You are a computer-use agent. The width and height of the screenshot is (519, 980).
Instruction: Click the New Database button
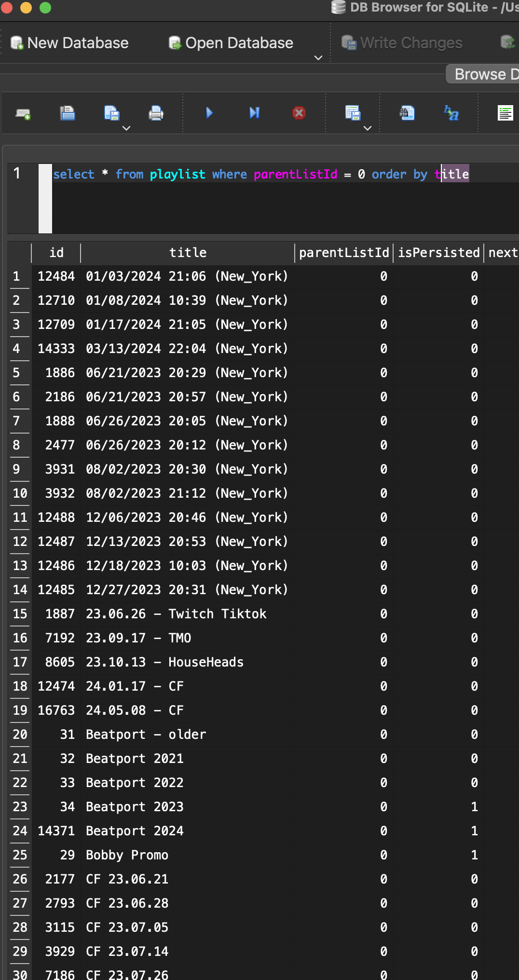click(69, 43)
